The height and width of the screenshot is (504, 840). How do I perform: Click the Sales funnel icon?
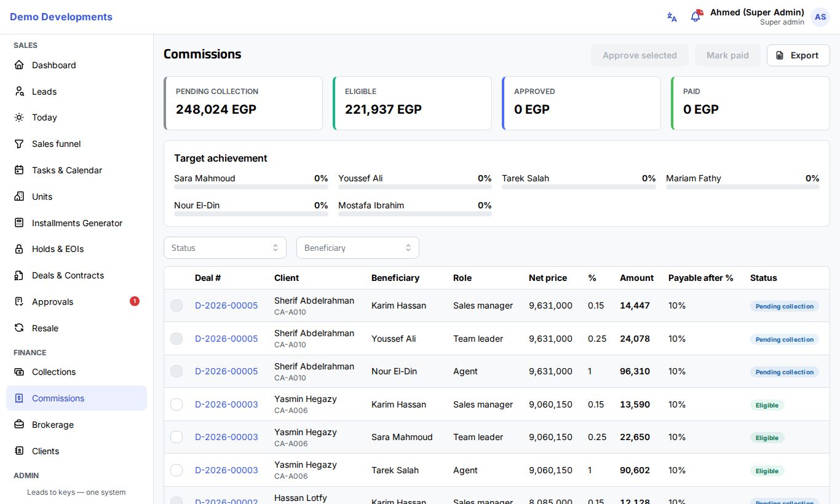coord(19,144)
